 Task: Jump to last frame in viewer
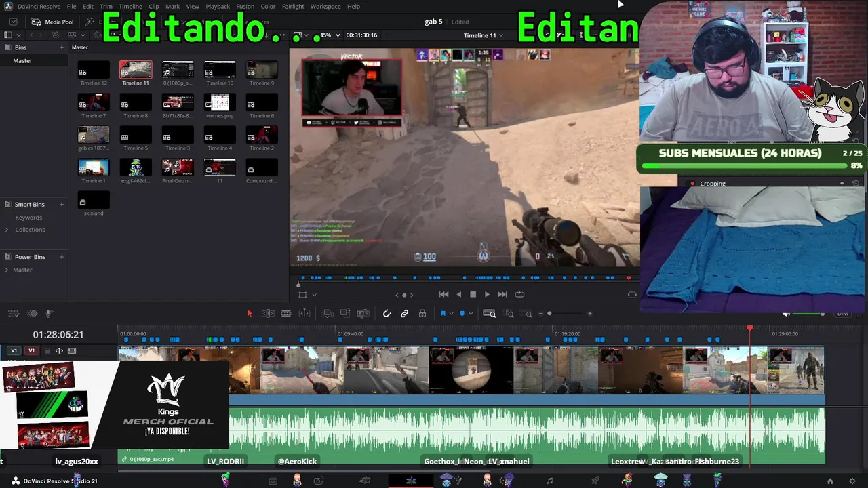(x=502, y=294)
